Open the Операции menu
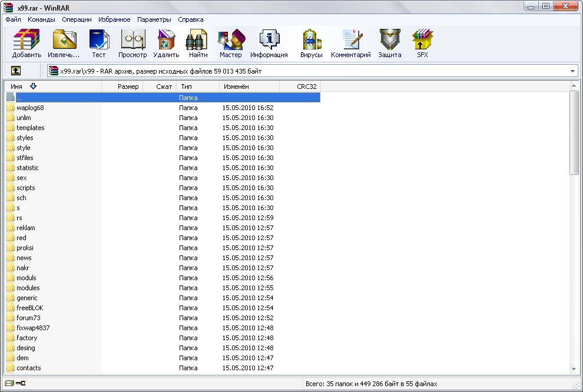 77,19
